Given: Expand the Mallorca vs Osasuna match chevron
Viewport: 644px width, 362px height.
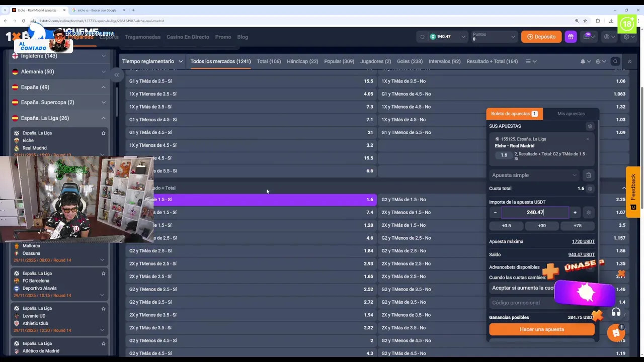Looking at the screenshot, I should tap(102, 260).
